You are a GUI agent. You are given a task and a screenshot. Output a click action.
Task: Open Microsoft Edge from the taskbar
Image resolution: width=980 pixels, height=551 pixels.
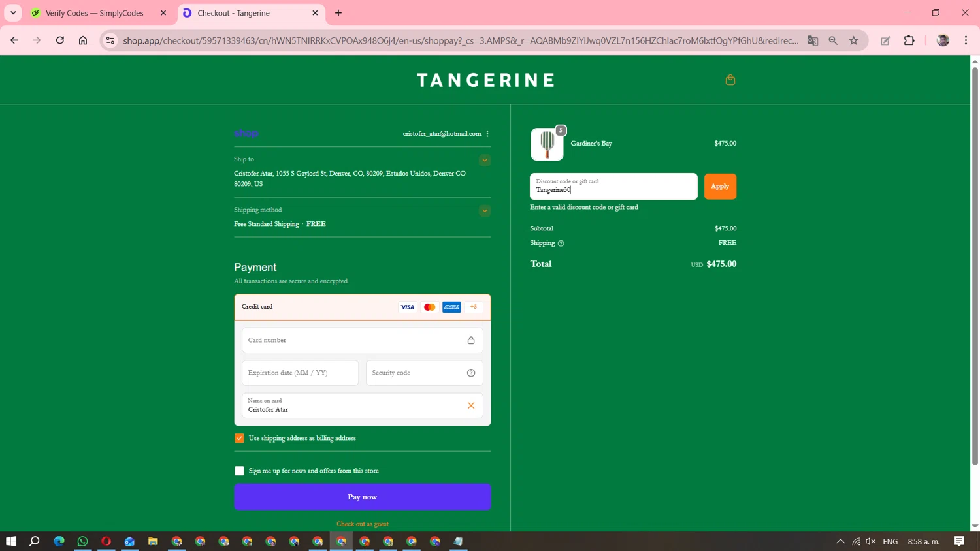[x=59, y=541]
